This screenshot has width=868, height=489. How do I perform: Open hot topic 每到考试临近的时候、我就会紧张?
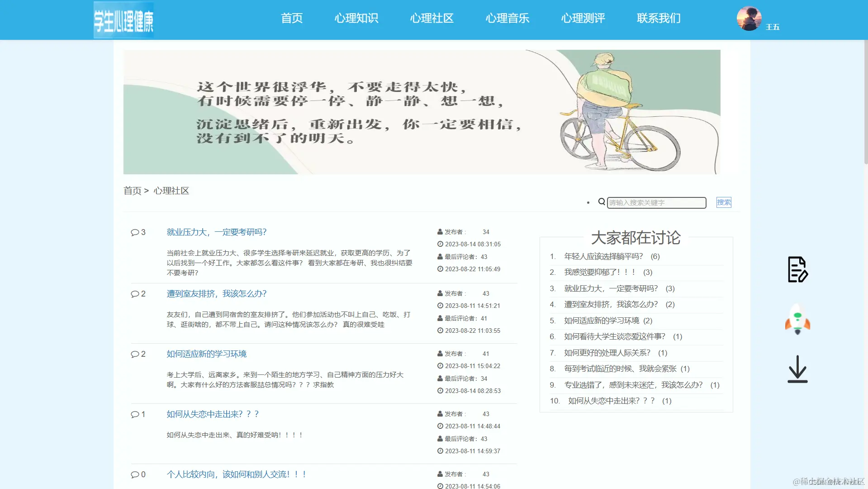[x=621, y=369]
